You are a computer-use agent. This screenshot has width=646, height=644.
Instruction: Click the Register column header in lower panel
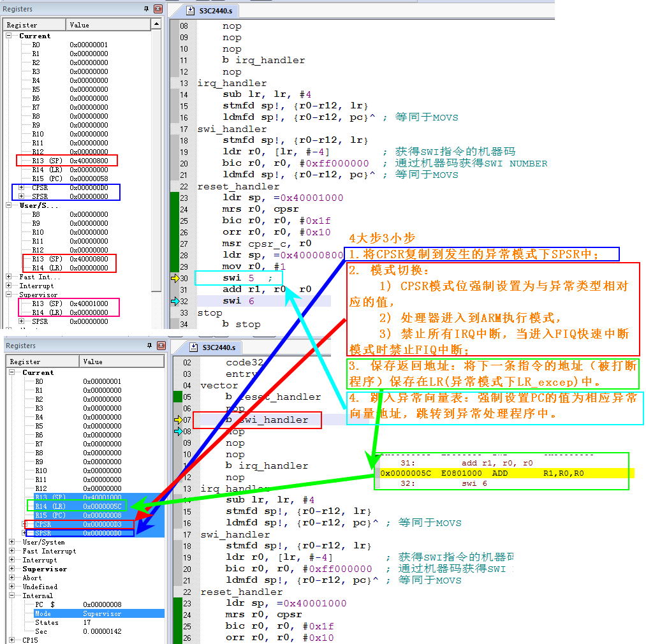(x=43, y=362)
